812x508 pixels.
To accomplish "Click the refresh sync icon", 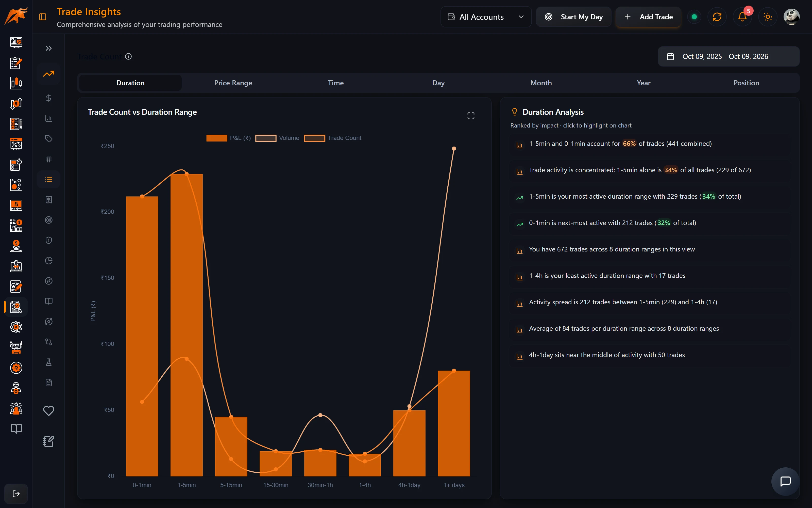I will pyautogui.click(x=717, y=17).
